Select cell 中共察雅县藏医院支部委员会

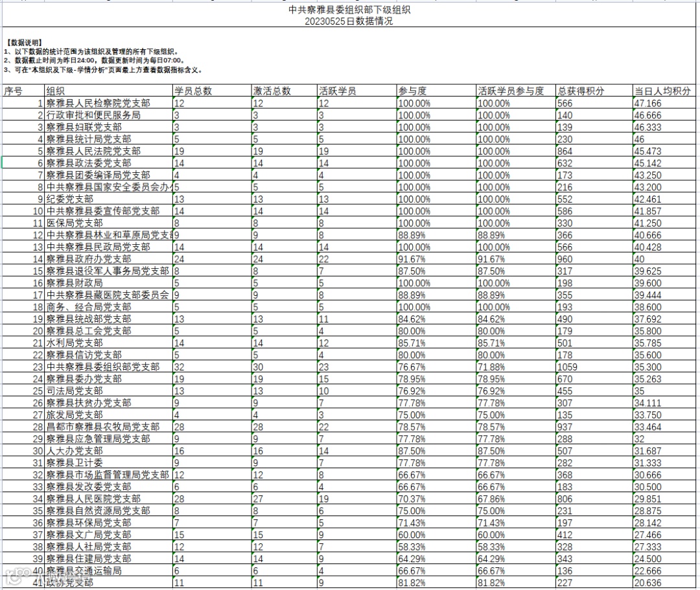[108, 295]
